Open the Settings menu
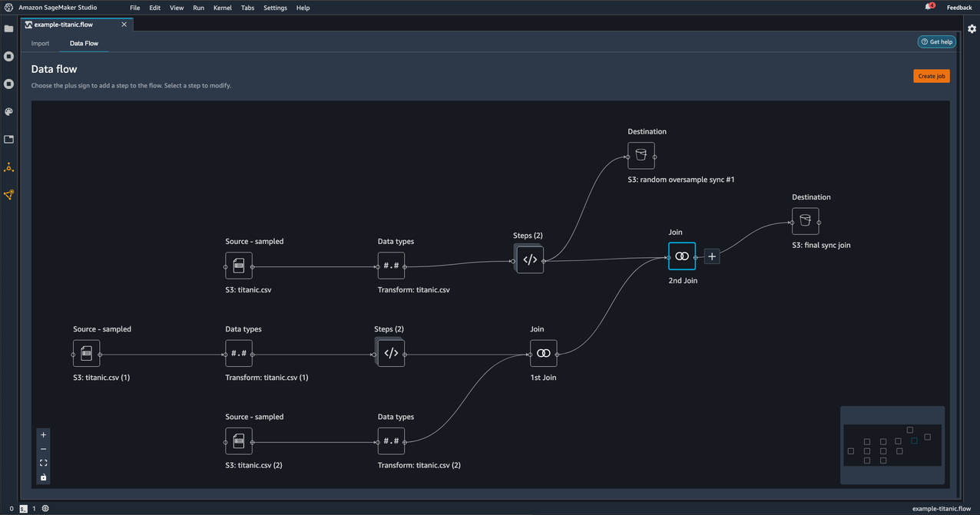The height and width of the screenshot is (515, 980). tap(275, 8)
